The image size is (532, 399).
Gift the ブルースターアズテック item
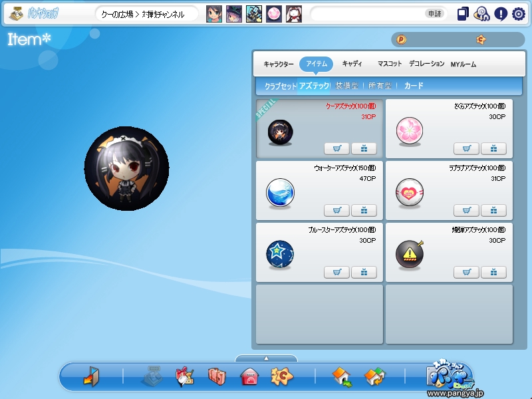[x=364, y=272]
